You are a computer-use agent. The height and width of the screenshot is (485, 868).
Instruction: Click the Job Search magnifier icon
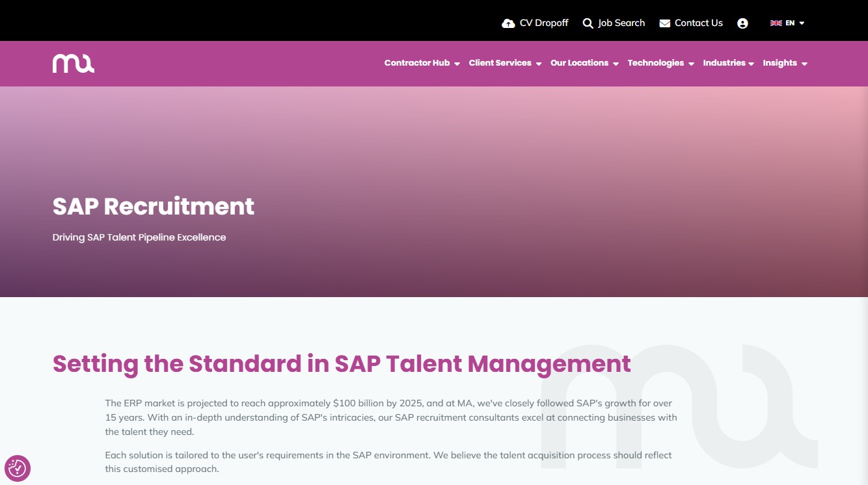pos(588,23)
